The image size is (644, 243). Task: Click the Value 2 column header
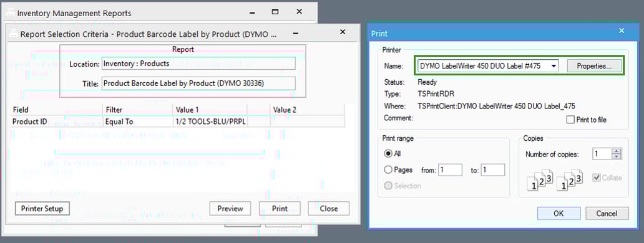coord(307,110)
